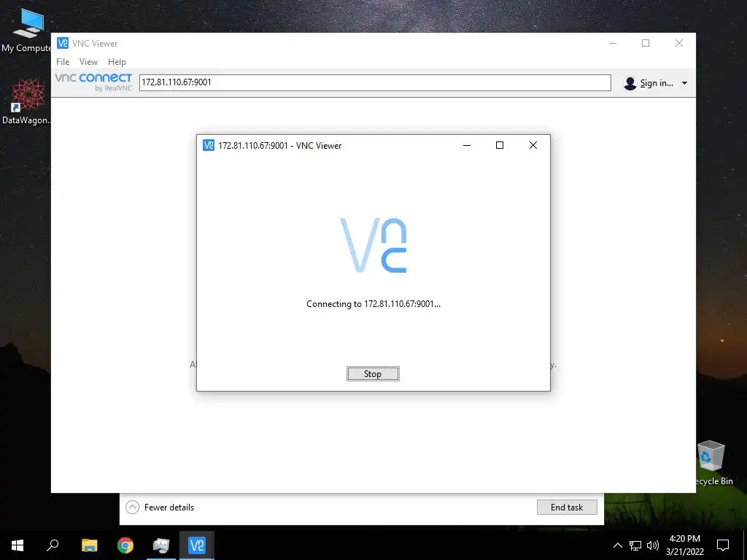Click the VNC icon in connecting dialog title bar

click(209, 145)
